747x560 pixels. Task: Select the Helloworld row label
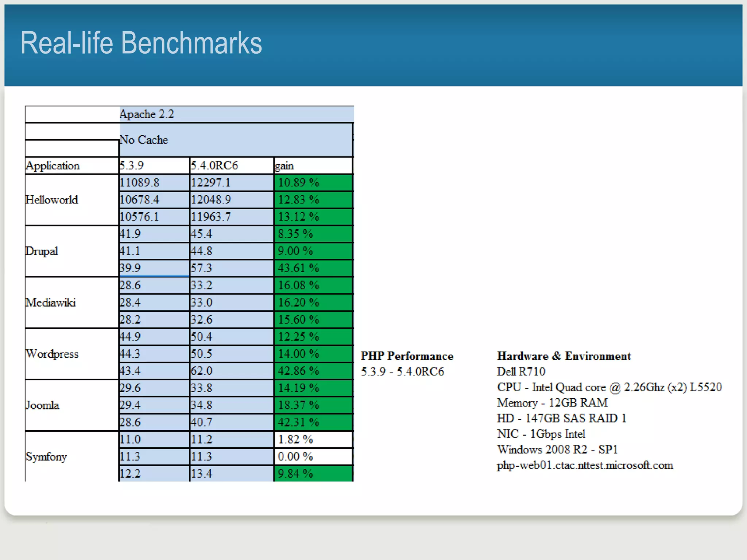[x=72, y=200]
